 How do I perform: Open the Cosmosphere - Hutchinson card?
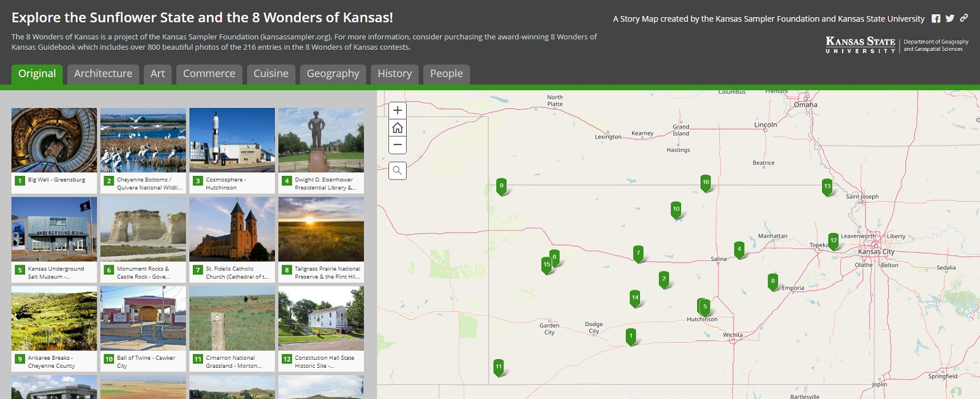pos(232,151)
